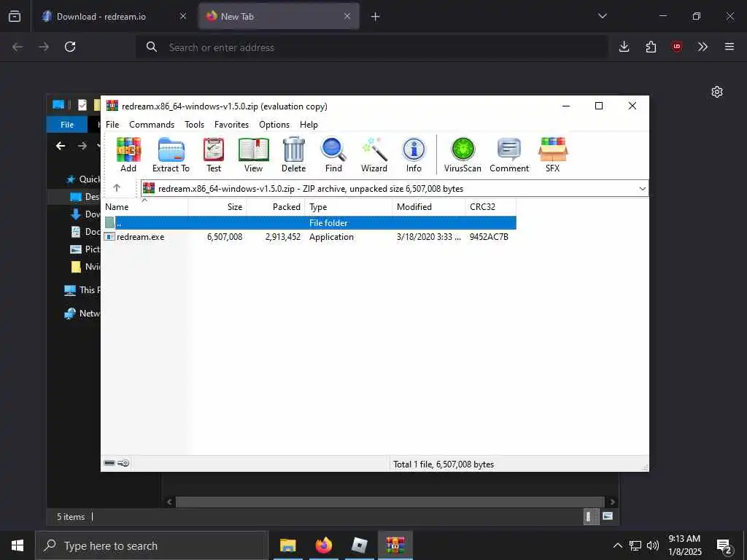Open File Explorer File tab

click(66, 124)
